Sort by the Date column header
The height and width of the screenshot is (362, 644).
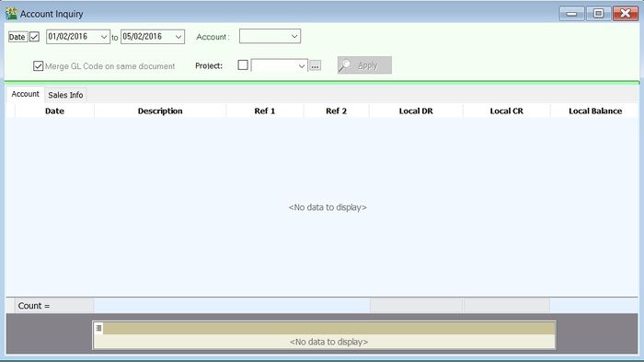click(x=54, y=111)
